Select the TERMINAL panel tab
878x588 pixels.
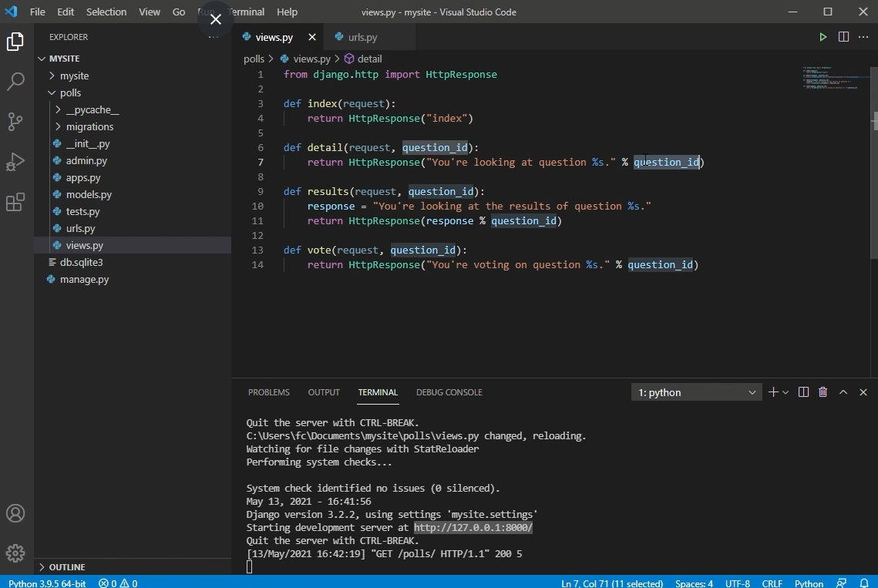378,392
